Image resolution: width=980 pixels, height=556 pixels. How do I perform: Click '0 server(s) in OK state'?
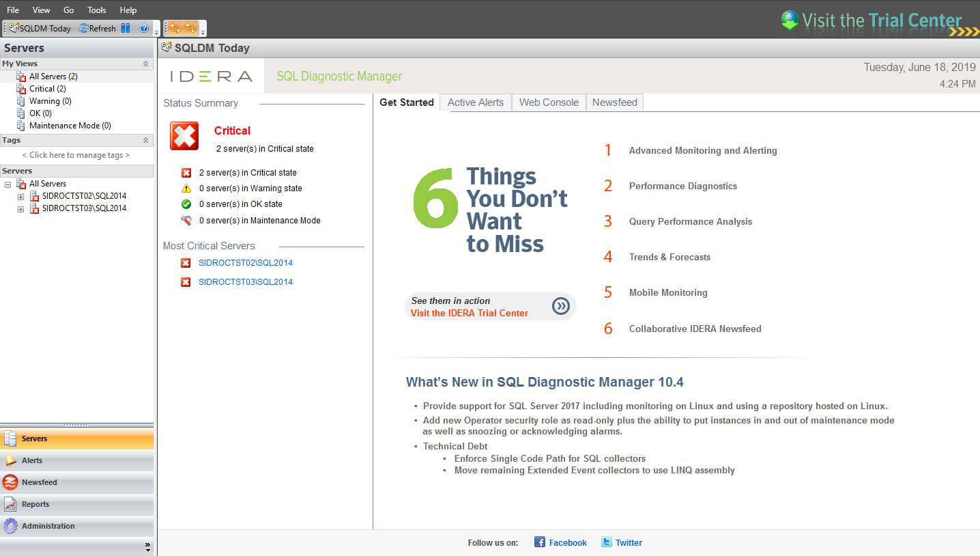[241, 204]
